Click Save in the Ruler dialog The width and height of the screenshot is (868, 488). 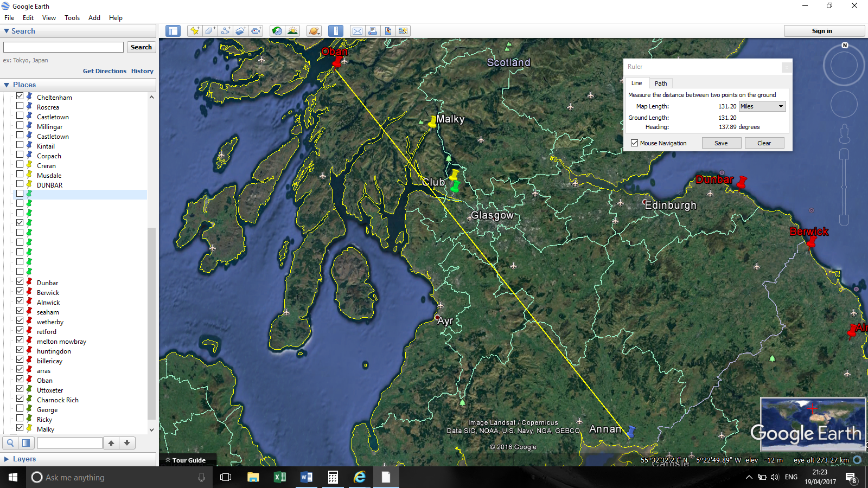pos(722,143)
